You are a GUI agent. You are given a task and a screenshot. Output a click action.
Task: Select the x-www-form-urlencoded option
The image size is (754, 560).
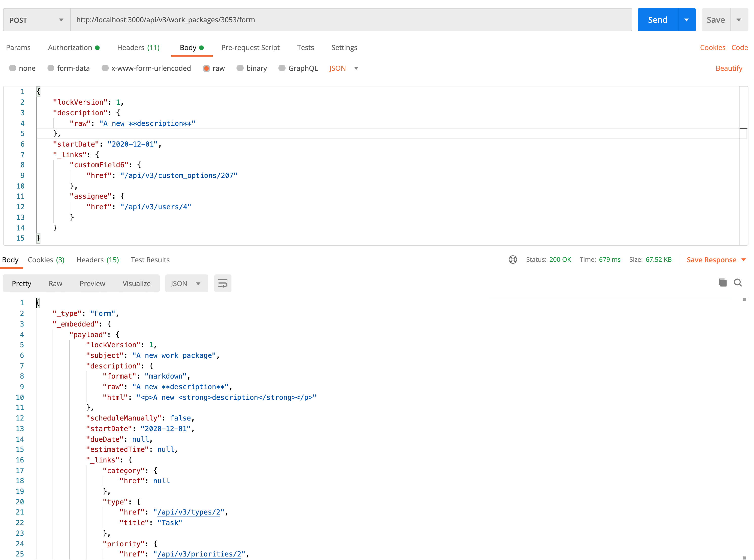[105, 68]
